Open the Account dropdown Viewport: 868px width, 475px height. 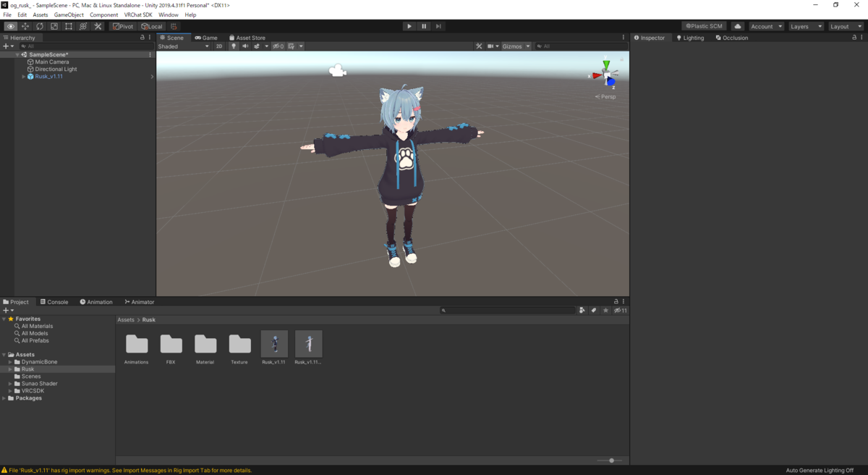[766, 26]
